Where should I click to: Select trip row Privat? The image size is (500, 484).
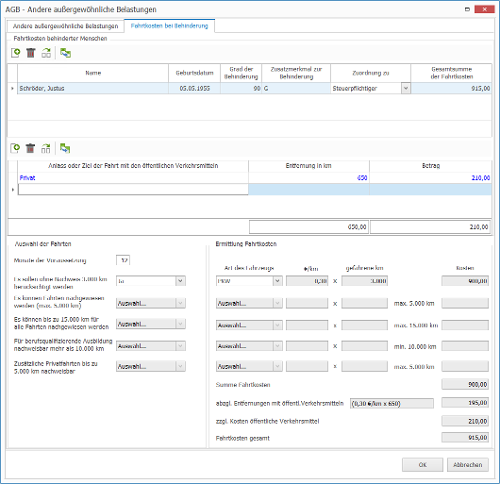(133, 178)
